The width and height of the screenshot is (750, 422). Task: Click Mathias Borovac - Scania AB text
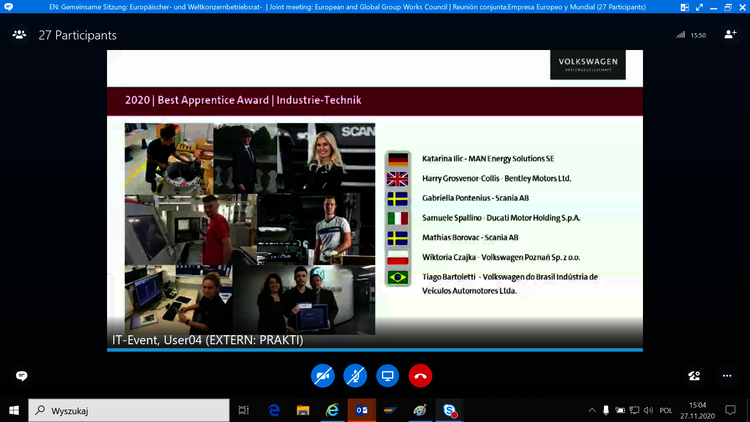pyautogui.click(x=470, y=237)
